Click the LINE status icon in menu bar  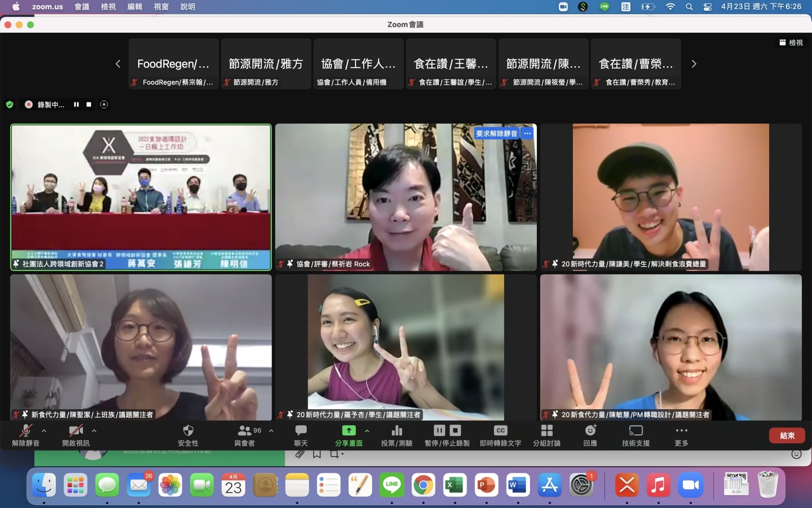tap(604, 7)
